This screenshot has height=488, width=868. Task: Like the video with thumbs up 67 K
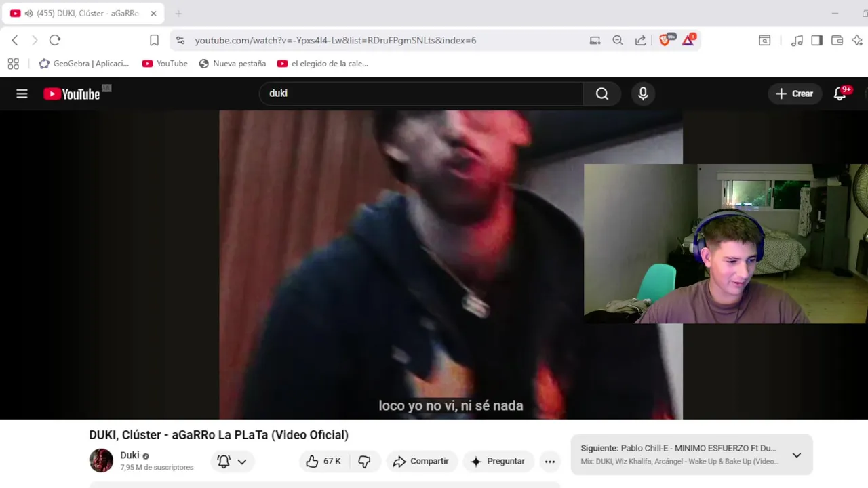323,462
